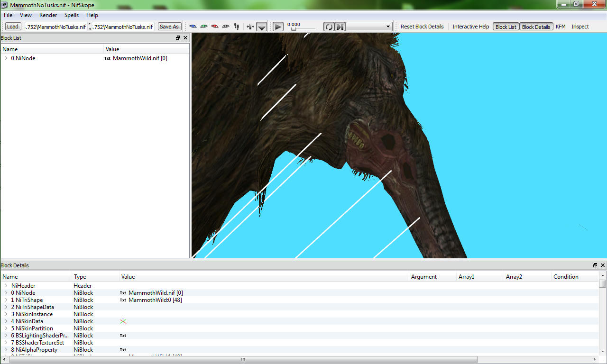
Task: Toggle the Inspect panel
Action: [x=580, y=27]
